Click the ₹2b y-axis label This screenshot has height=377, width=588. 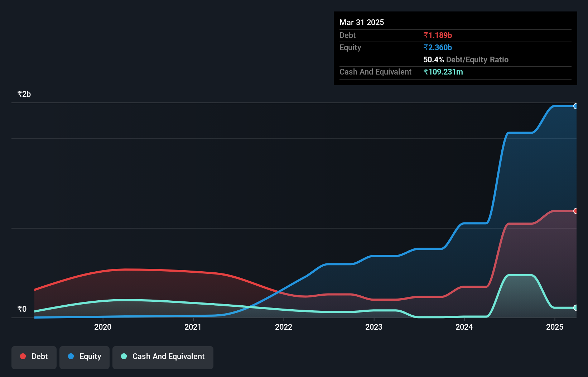pyautogui.click(x=24, y=94)
